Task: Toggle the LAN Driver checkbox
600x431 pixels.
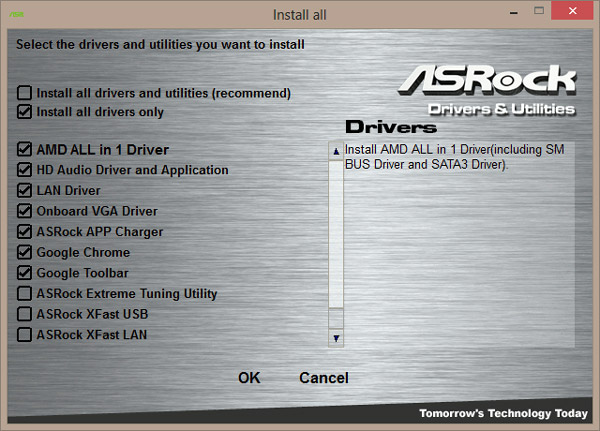Action: pyautogui.click(x=24, y=190)
